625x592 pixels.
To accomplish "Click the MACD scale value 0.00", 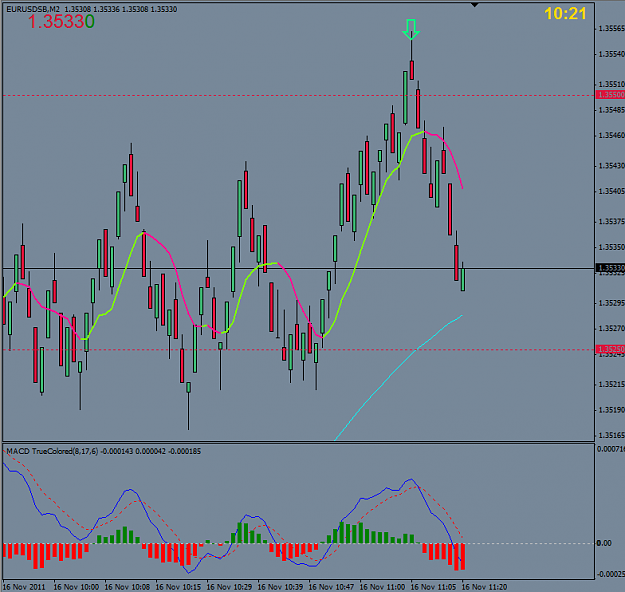I will (604, 543).
